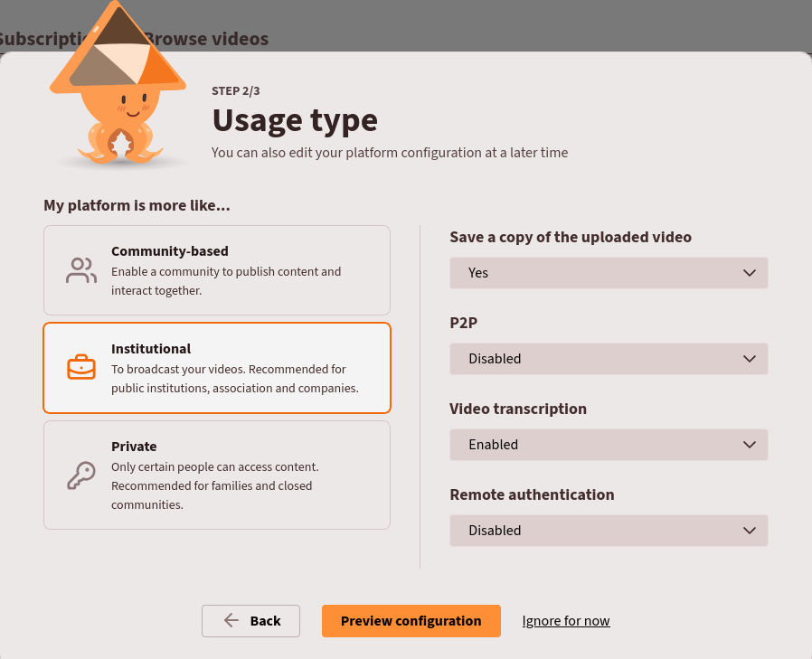Choose the Community-based platform option
812x659 pixels.
tap(217, 269)
